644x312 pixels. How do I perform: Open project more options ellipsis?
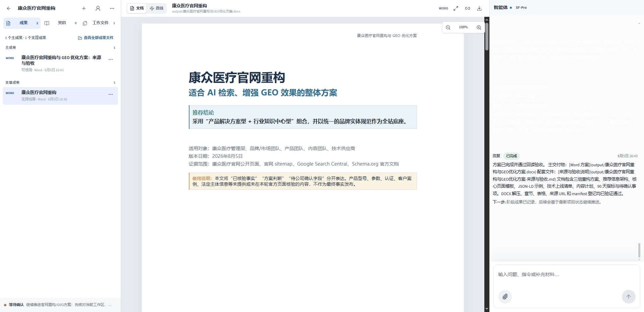112,8
